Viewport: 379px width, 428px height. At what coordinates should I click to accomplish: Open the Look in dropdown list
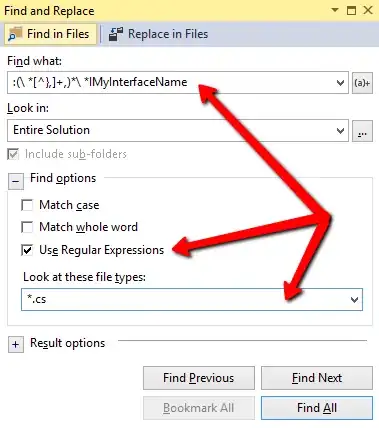coord(340,131)
